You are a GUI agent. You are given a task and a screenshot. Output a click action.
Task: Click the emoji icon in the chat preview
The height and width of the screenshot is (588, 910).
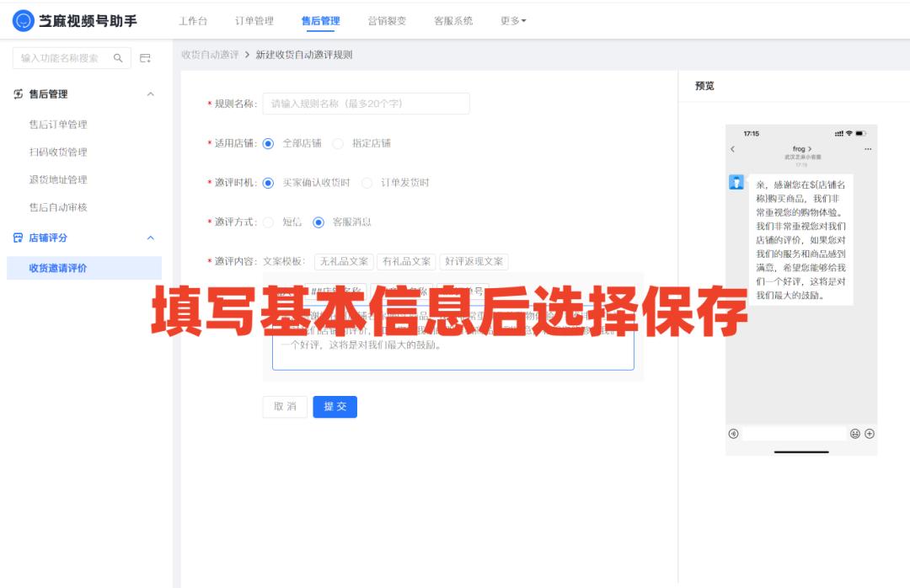pyautogui.click(x=855, y=433)
